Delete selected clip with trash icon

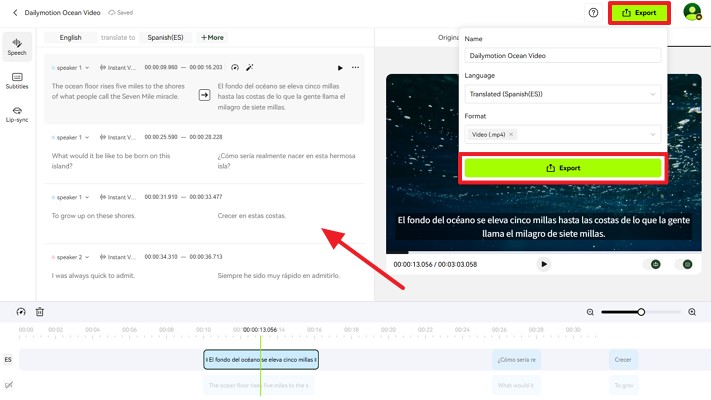pyautogui.click(x=40, y=312)
